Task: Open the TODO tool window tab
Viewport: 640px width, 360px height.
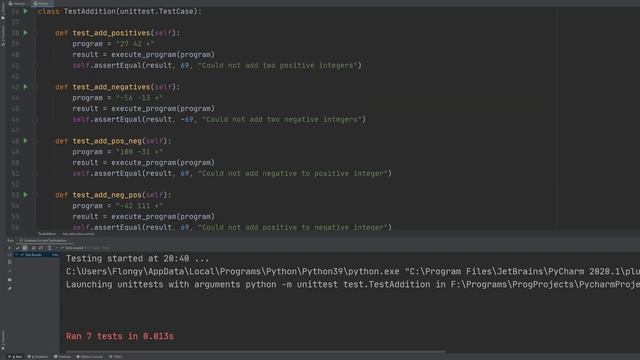Action: 116,356
